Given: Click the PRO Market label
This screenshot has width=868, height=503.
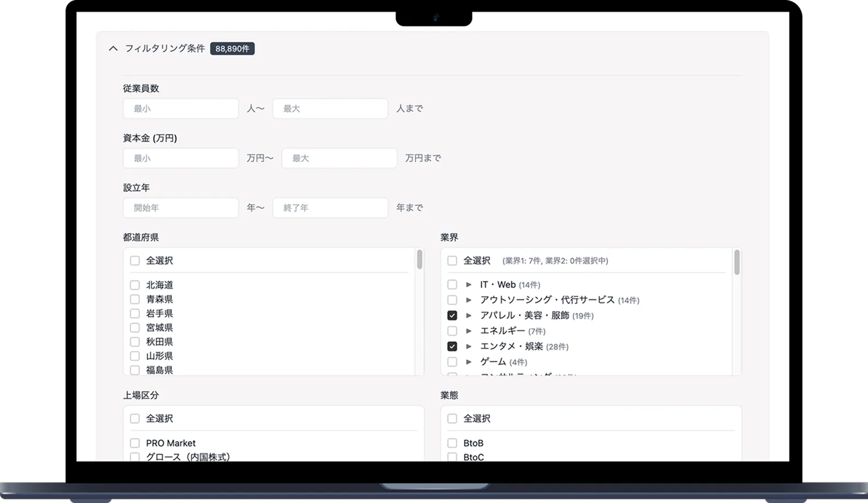Looking at the screenshot, I should pyautogui.click(x=171, y=443).
